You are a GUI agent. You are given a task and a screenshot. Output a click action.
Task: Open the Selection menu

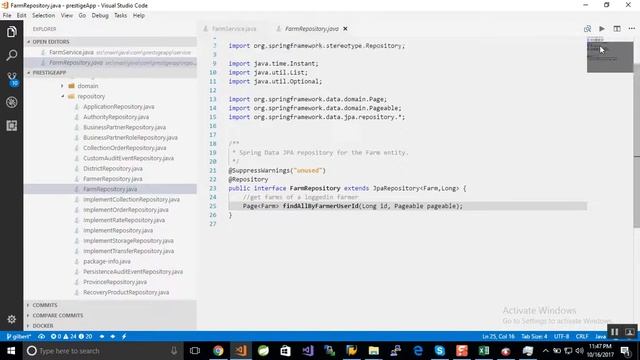point(44,16)
